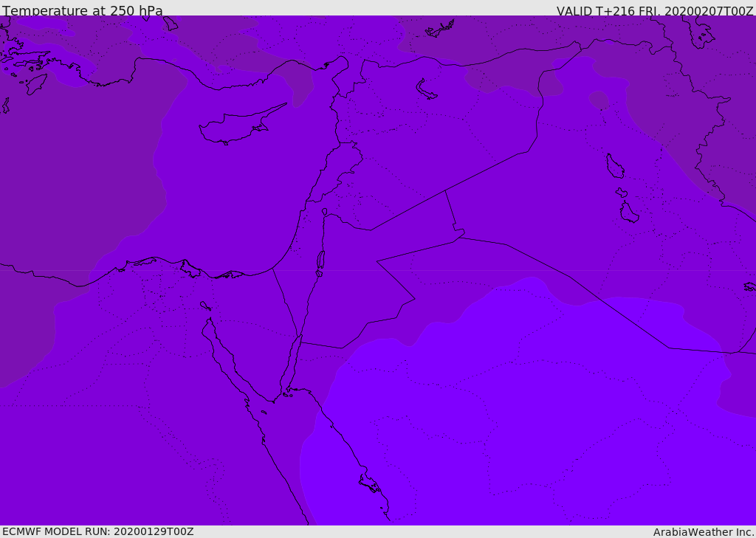The image size is (756, 538).
Task: Click the ECMWF MODEL RUN date text
Action: 97,531
